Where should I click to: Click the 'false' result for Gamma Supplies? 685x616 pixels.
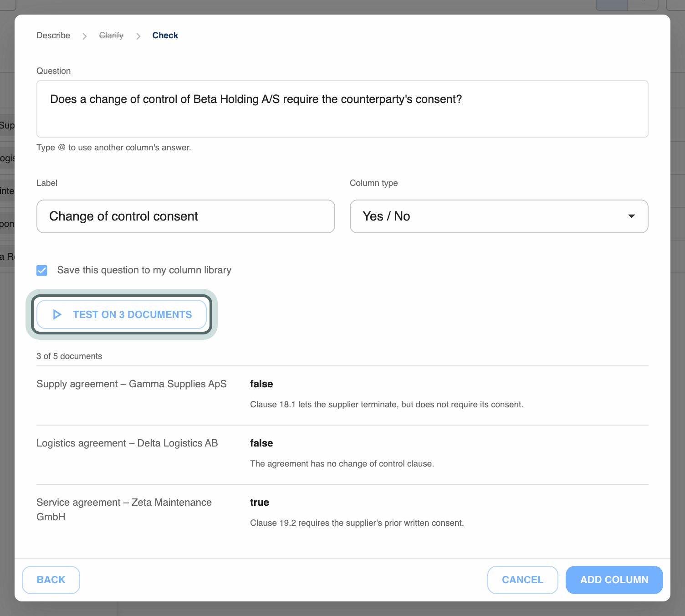coord(261,384)
